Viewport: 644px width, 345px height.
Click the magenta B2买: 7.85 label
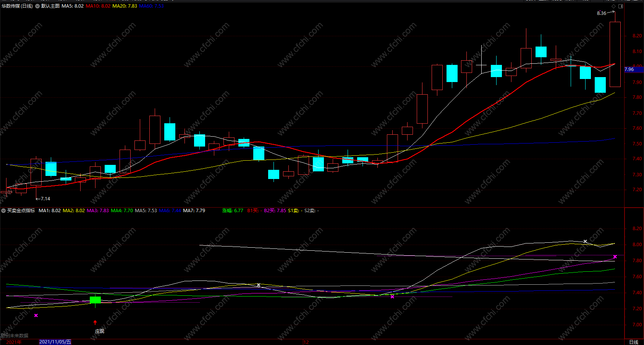(x=275, y=211)
